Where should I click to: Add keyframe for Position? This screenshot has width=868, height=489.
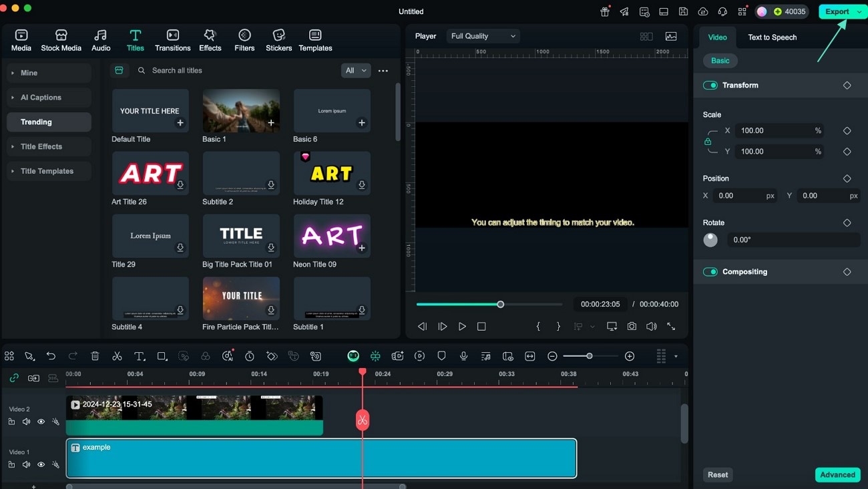(x=847, y=178)
